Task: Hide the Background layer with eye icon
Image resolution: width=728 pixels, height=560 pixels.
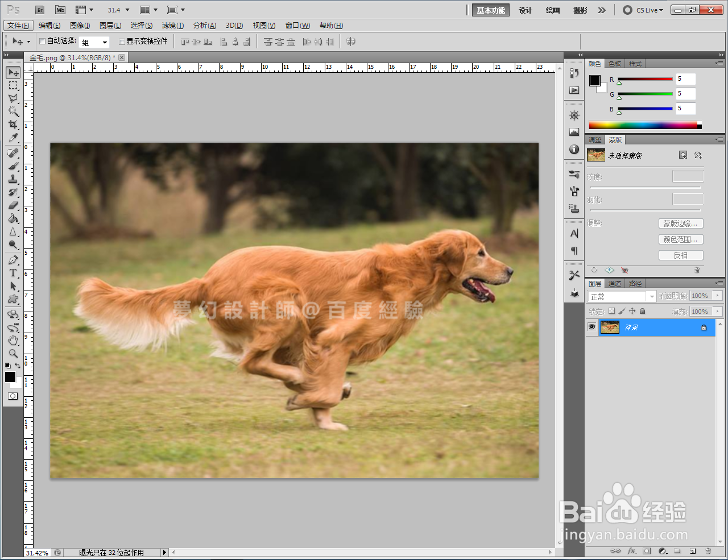Action: tap(592, 327)
